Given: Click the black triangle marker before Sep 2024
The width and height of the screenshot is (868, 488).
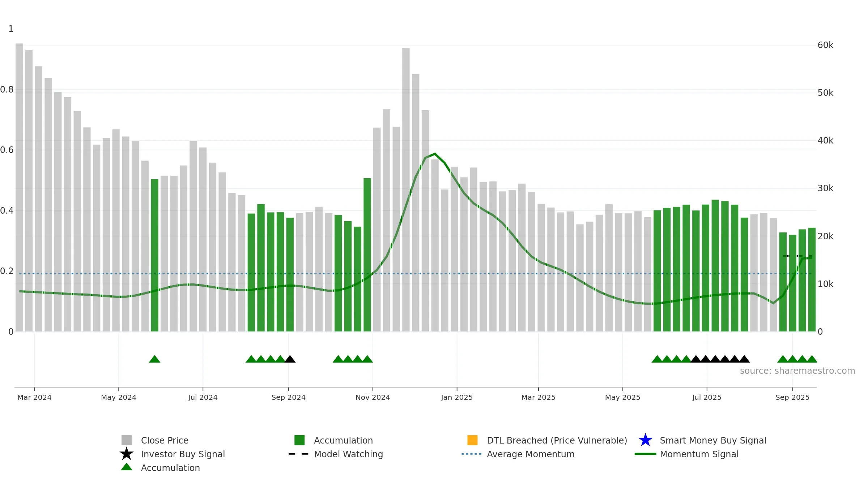Looking at the screenshot, I should [290, 359].
